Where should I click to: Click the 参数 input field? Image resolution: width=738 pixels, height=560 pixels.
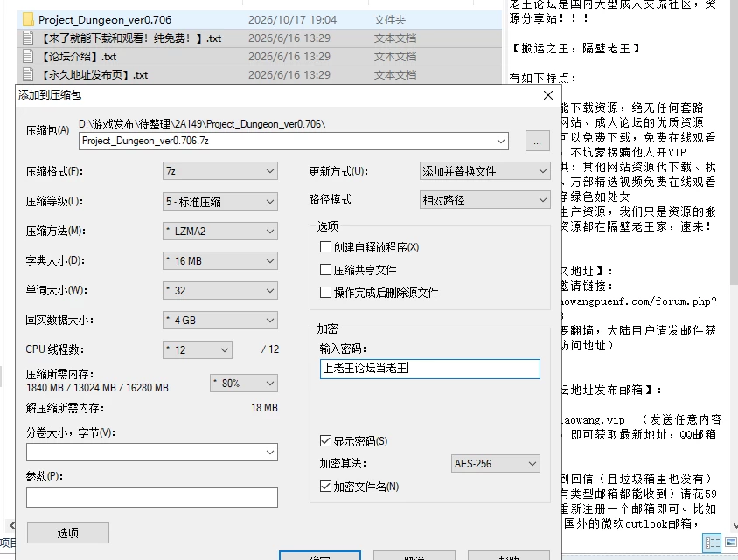pyautogui.click(x=151, y=497)
